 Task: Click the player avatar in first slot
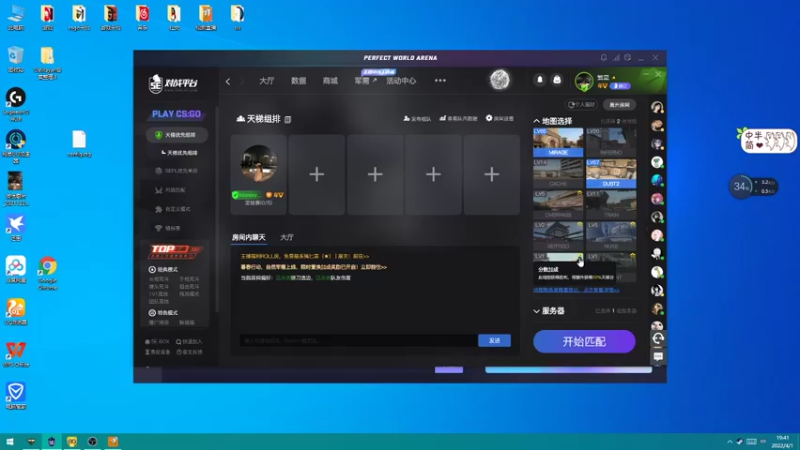click(x=259, y=163)
